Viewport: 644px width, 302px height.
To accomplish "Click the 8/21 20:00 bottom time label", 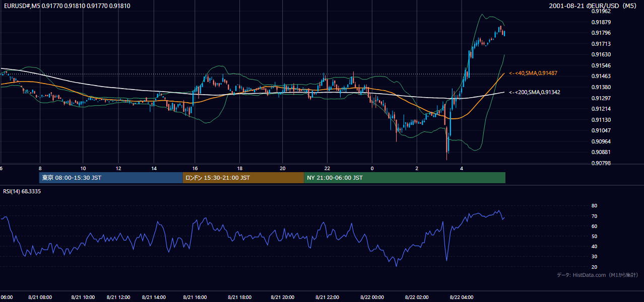I will pyautogui.click(x=283, y=297).
